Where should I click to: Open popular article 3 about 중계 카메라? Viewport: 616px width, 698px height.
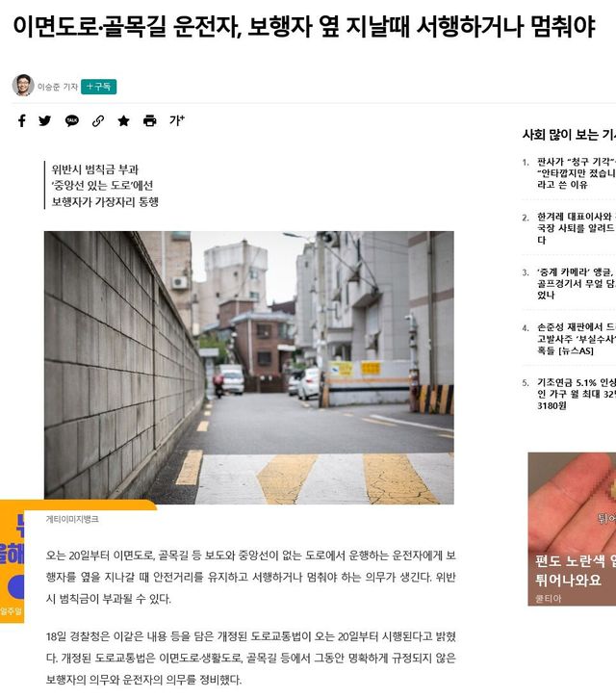tap(575, 283)
